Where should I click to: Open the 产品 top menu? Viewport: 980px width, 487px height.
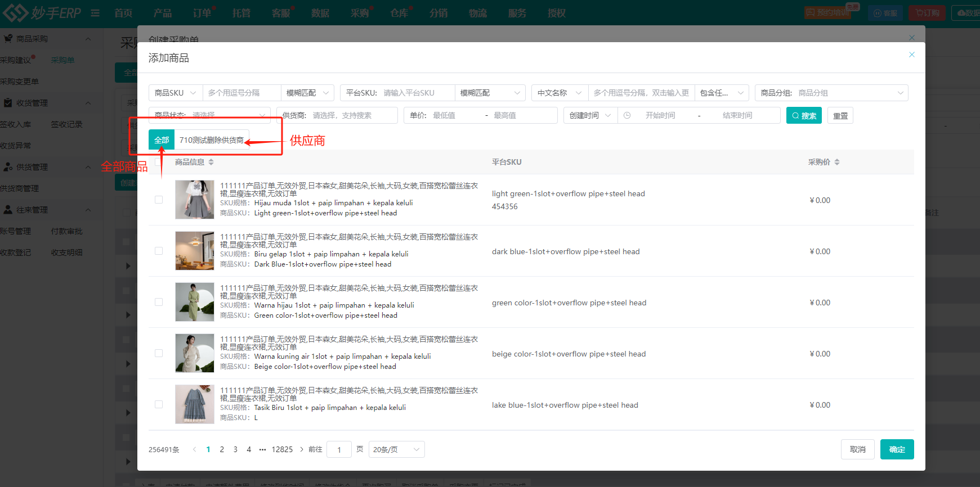[163, 13]
